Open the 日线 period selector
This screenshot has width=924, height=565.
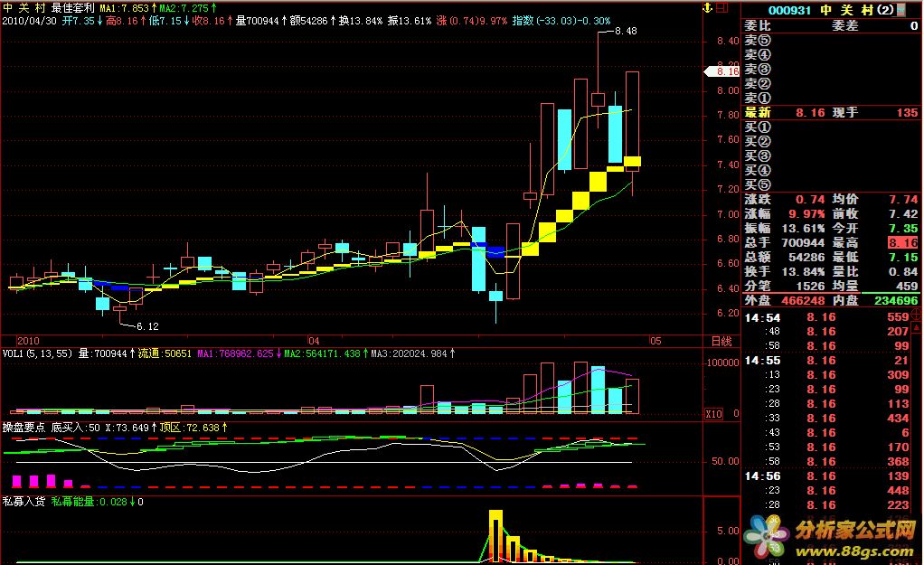point(721,341)
